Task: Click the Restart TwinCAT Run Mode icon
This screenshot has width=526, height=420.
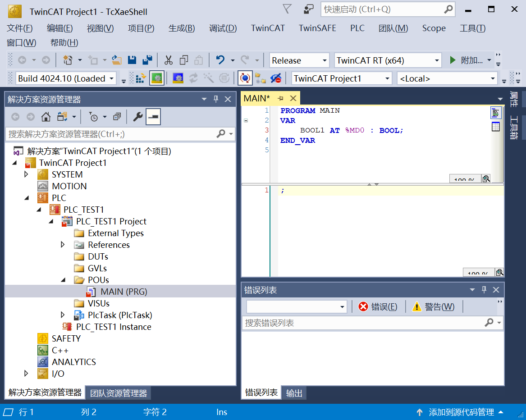Action: pos(157,78)
